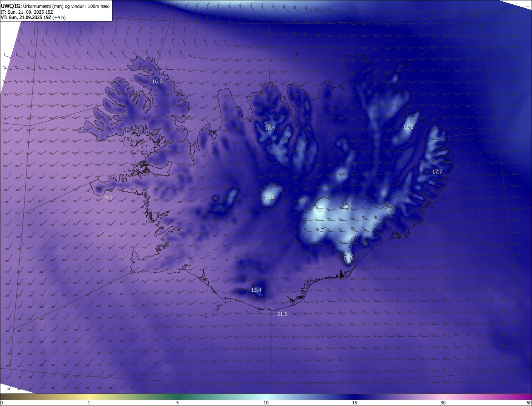The width and height of the screenshot is (532, 406).
Task: Click the 21.6 value label
Action: tap(282, 314)
